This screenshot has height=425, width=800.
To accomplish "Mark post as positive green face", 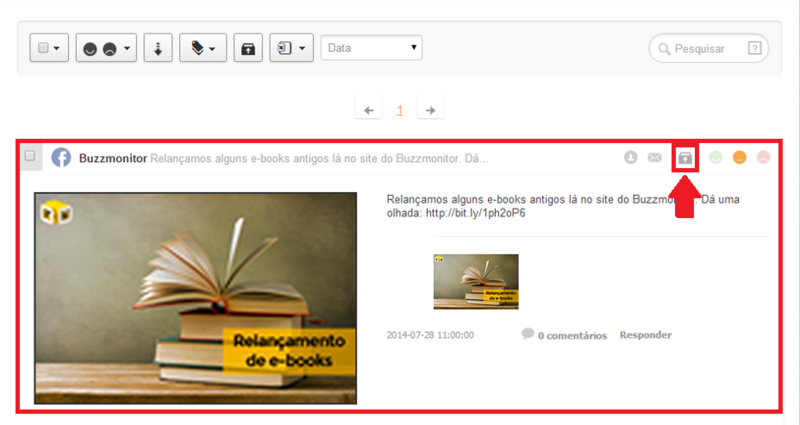I will 716,158.
